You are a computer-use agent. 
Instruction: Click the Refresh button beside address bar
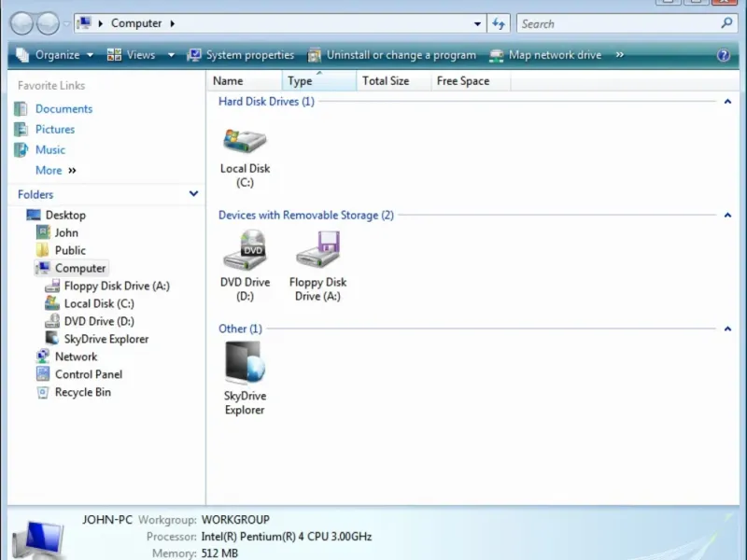click(499, 23)
